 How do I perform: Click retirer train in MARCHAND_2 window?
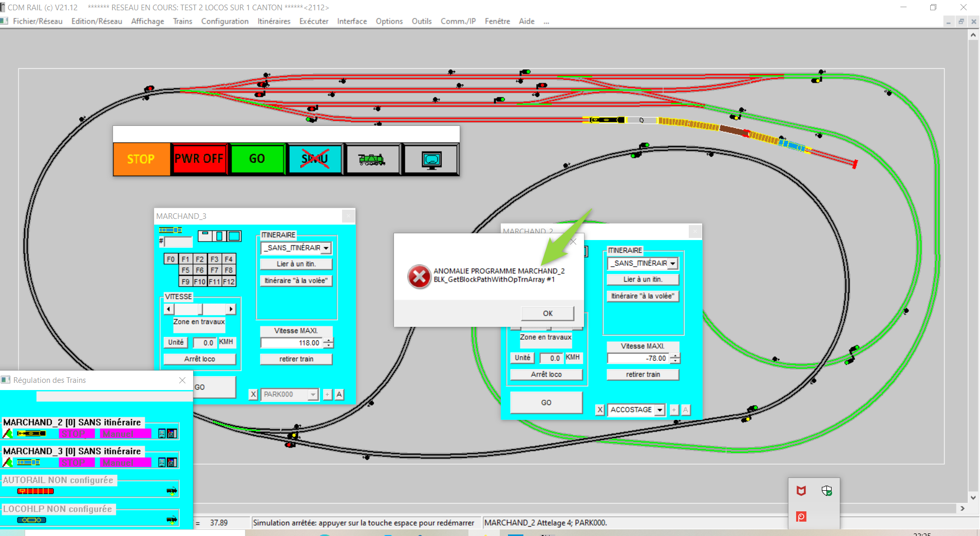pyautogui.click(x=643, y=374)
